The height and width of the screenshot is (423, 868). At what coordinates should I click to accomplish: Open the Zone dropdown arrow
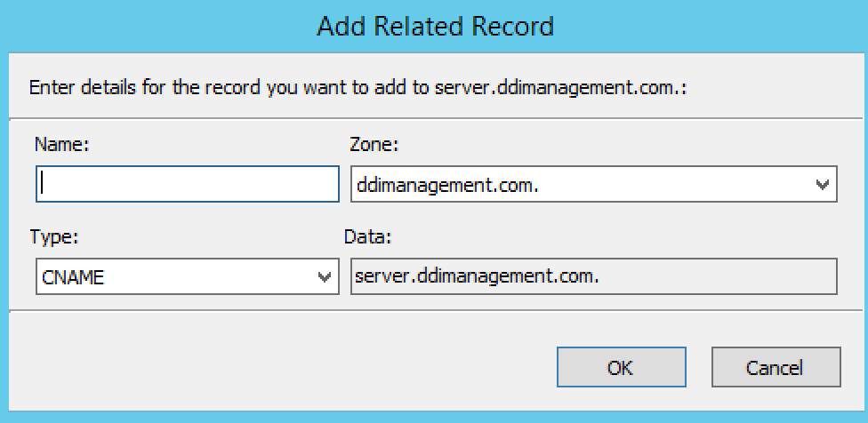coord(822,185)
